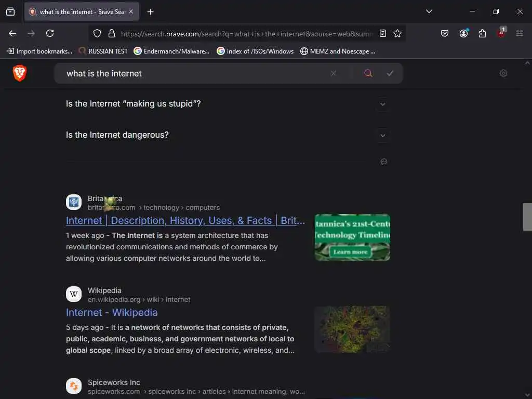
Task: Click the Brave lion logo
Action: 20,73
